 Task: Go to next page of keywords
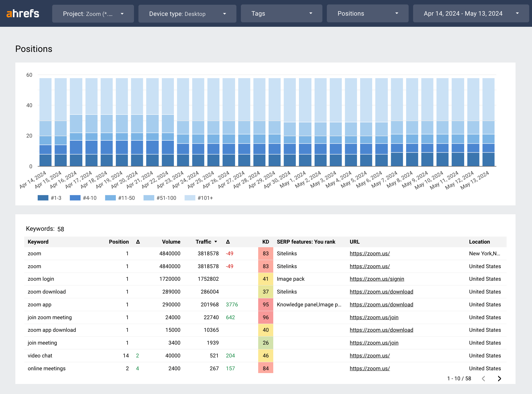click(x=499, y=378)
